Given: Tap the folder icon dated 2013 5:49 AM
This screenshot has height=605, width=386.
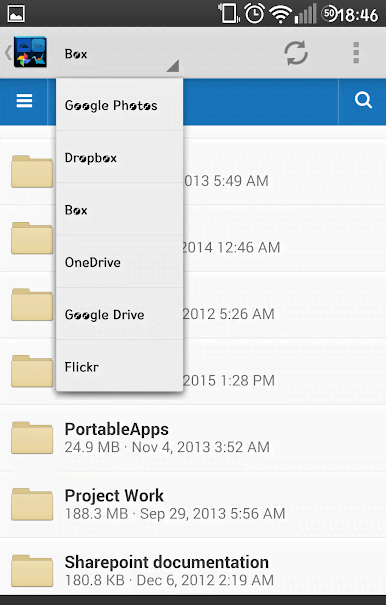Looking at the screenshot, I should [32, 171].
